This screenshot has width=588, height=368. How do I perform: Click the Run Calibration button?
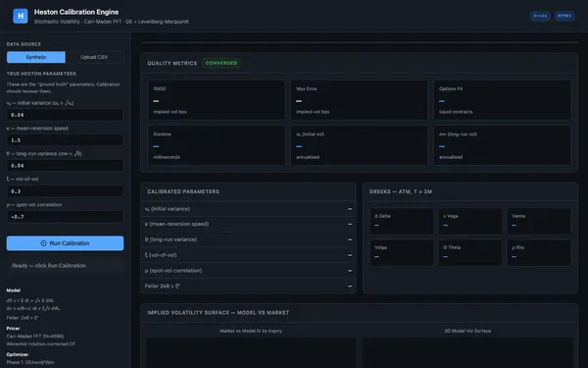pos(65,243)
